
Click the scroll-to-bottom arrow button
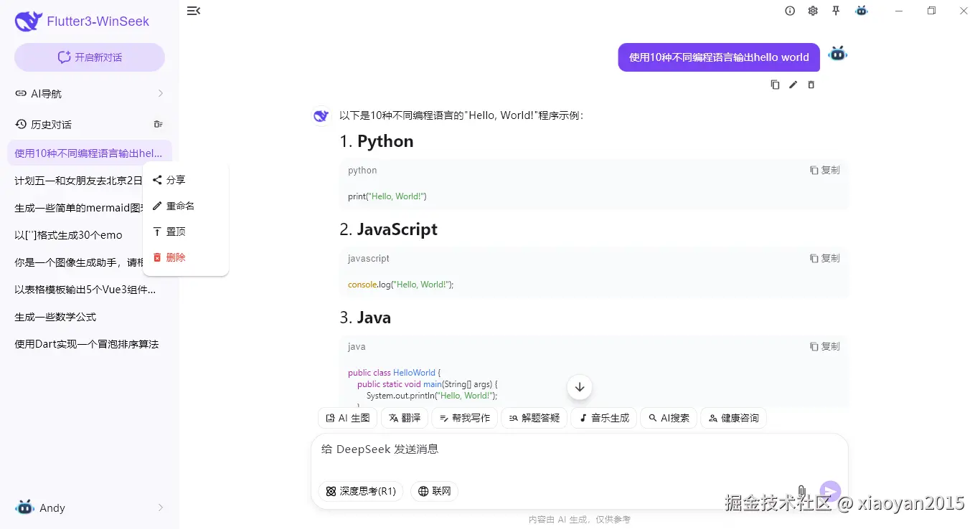tap(579, 386)
